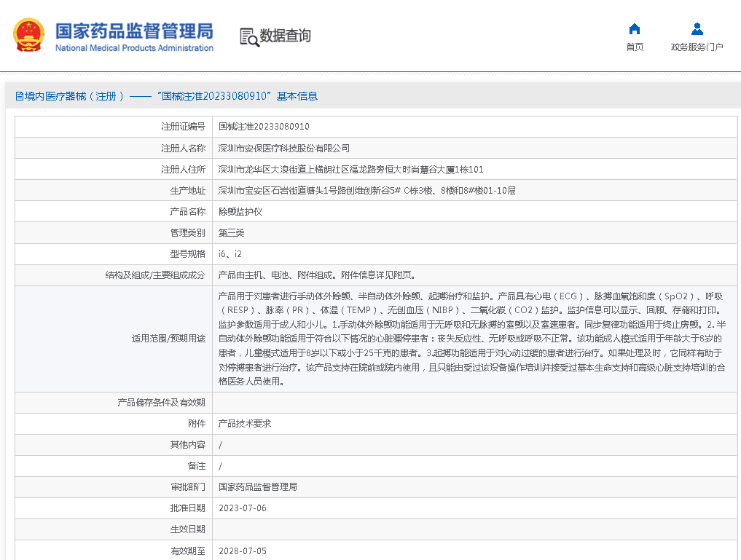Click the 政务服务门户 user icon
This screenshot has width=741, height=560.
pyautogui.click(x=697, y=29)
